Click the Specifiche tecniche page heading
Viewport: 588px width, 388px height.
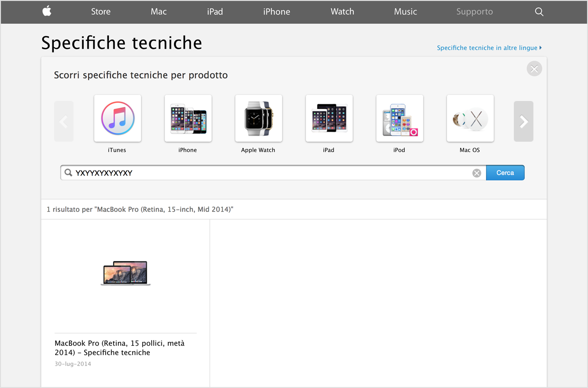tap(122, 43)
